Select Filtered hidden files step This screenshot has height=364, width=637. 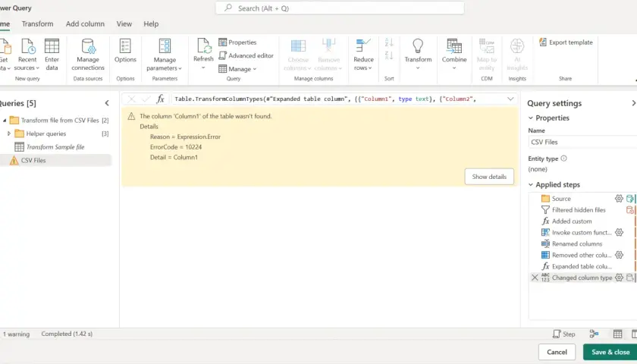[577, 210]
